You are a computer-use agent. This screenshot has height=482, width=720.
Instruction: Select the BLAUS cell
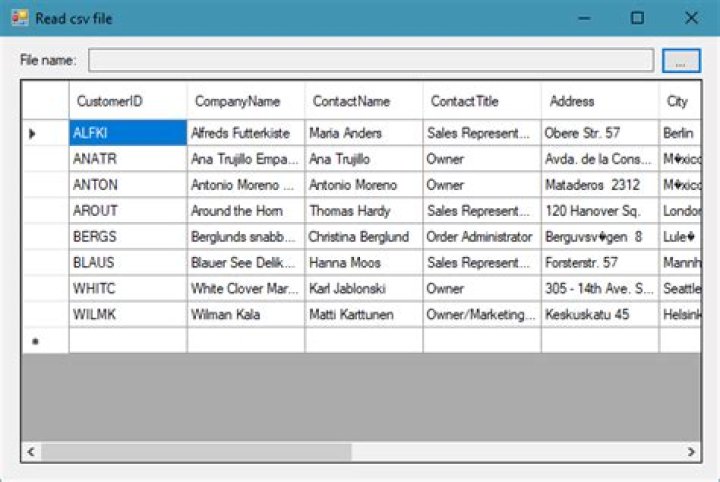point(128,263)
